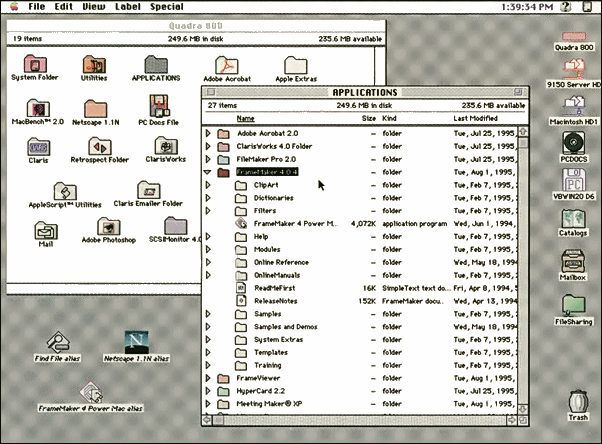Select the Meeting Maker XP folder row

(360, 404)
